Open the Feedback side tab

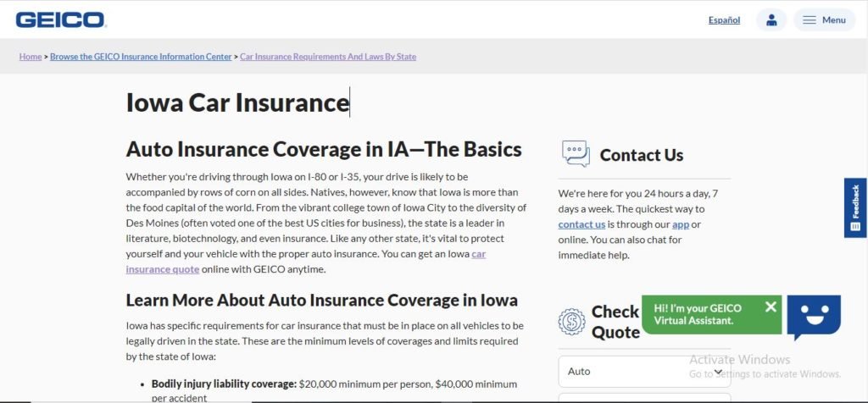point(855,208)
